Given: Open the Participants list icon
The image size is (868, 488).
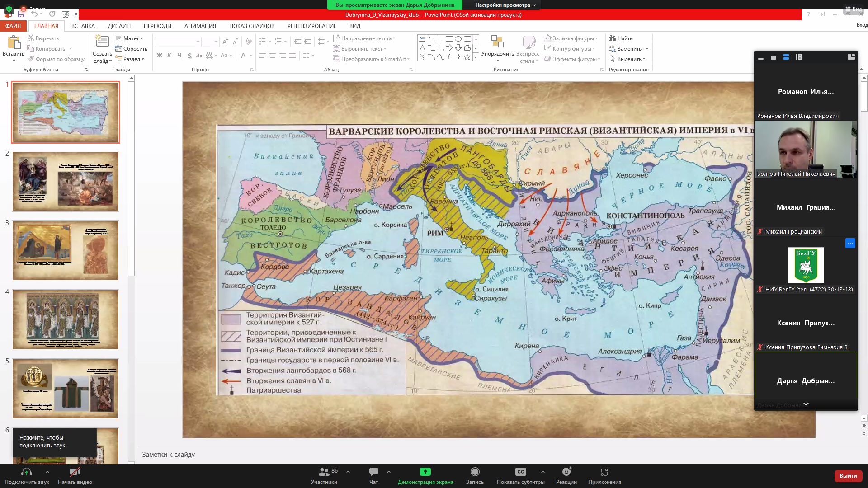Looking at the screenshot, I should (324, 472).
